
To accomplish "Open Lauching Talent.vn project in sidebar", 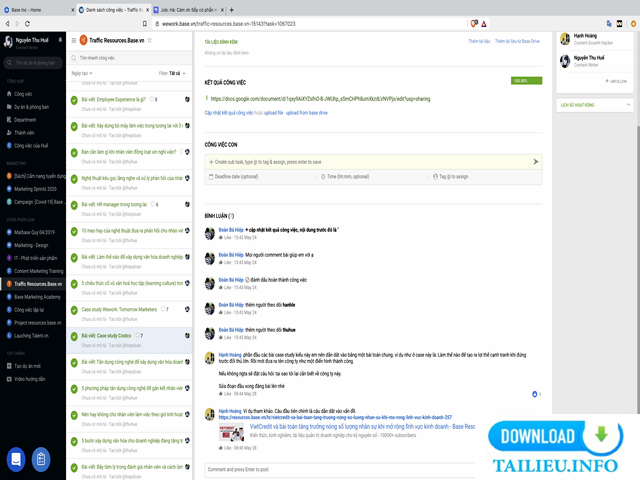I will click(31, 336).
